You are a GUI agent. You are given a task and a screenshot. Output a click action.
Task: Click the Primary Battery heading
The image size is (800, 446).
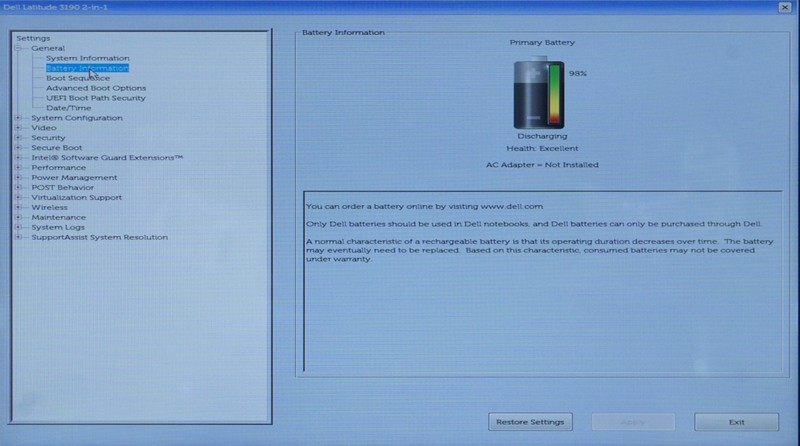click(x=542, y=42)
